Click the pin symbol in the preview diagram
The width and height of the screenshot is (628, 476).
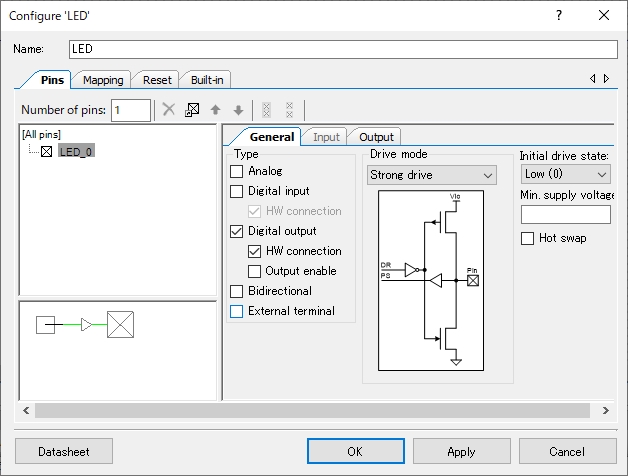click(x=121, y=325)
